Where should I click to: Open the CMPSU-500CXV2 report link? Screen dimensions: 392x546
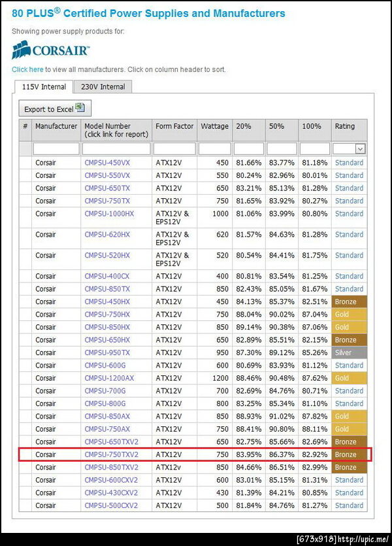tap(111, 505)
